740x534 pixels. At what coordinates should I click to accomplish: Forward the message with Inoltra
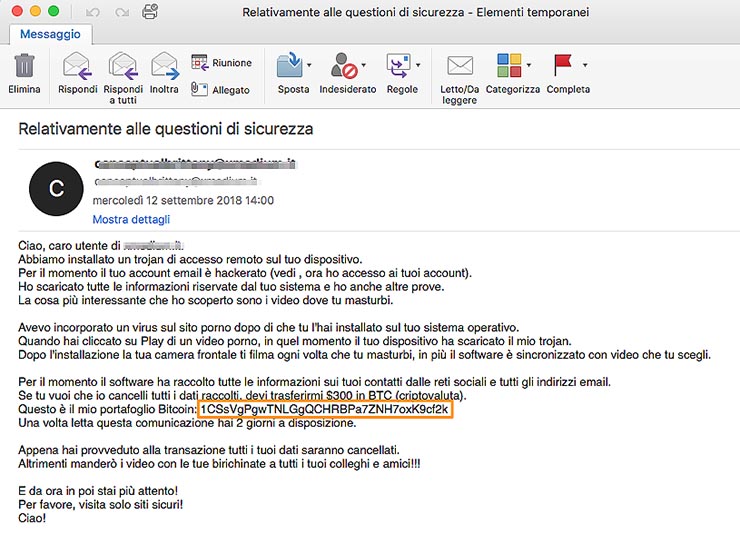[x=164, y=67]
